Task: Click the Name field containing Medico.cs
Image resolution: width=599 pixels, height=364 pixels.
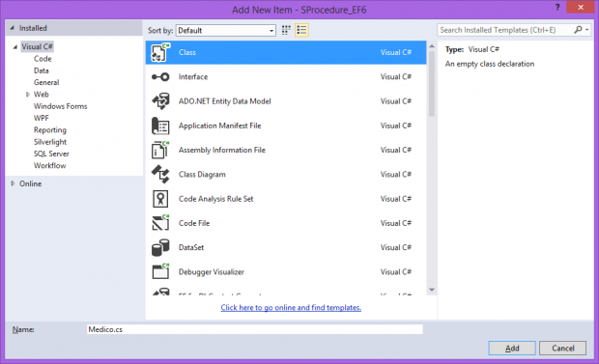Action: click(x=255, y=329)
